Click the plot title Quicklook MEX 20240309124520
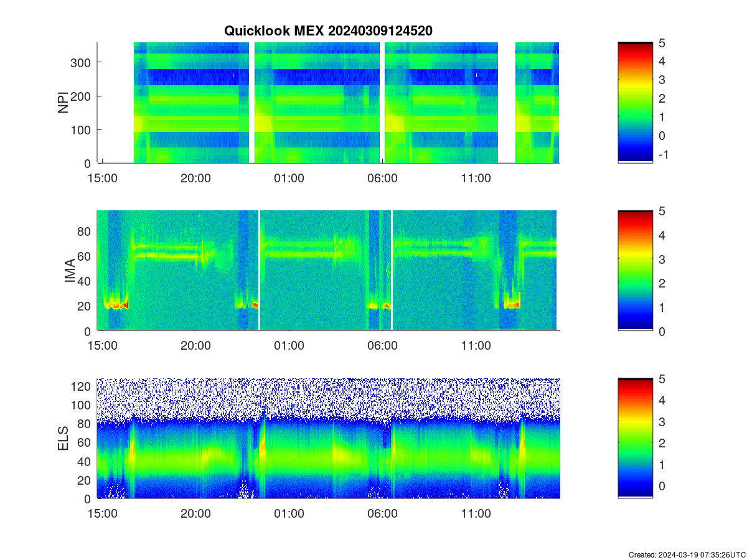The image size is (747, 560). [x=328, y=30]
